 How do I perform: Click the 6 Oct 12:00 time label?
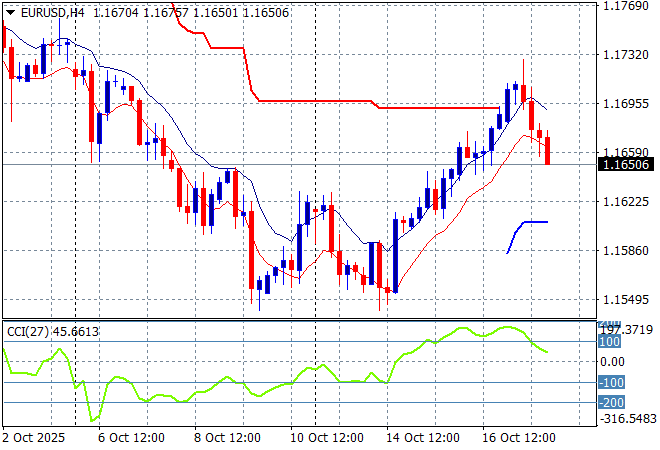pyautogui.click(x=131, y=438)
